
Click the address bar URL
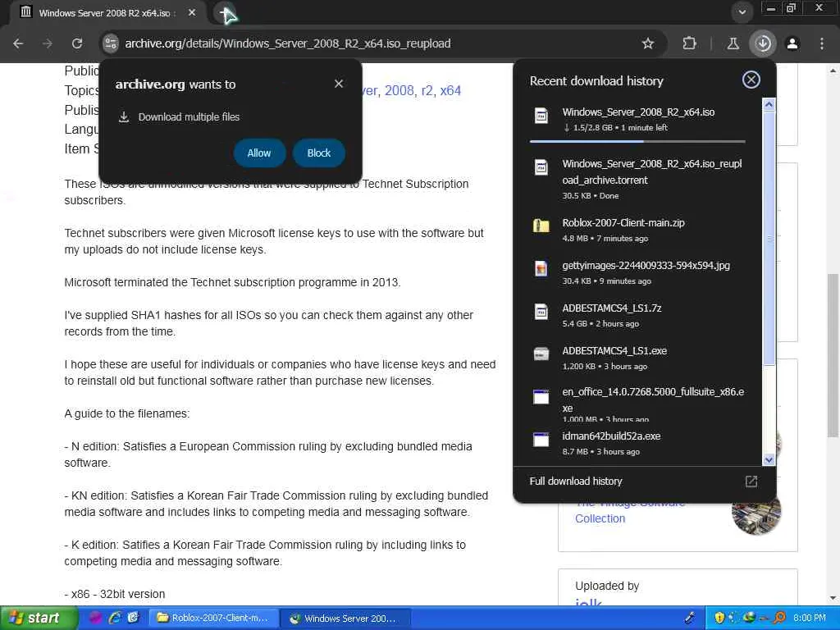[x=288, y=43]
